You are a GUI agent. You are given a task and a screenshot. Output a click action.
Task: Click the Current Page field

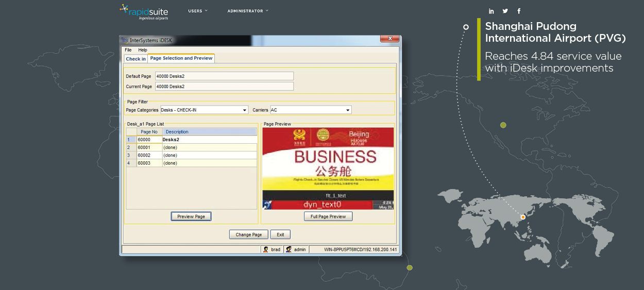[x=224, y=87]
